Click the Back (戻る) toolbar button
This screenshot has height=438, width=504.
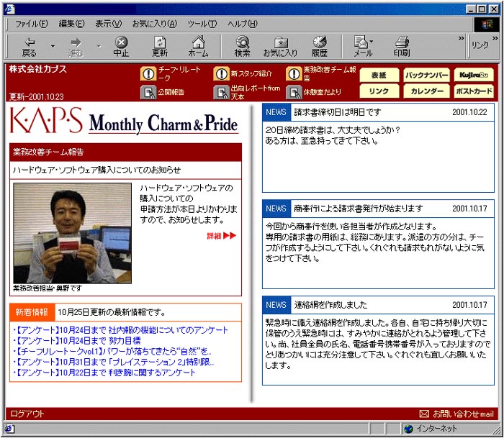coord(29,47)
